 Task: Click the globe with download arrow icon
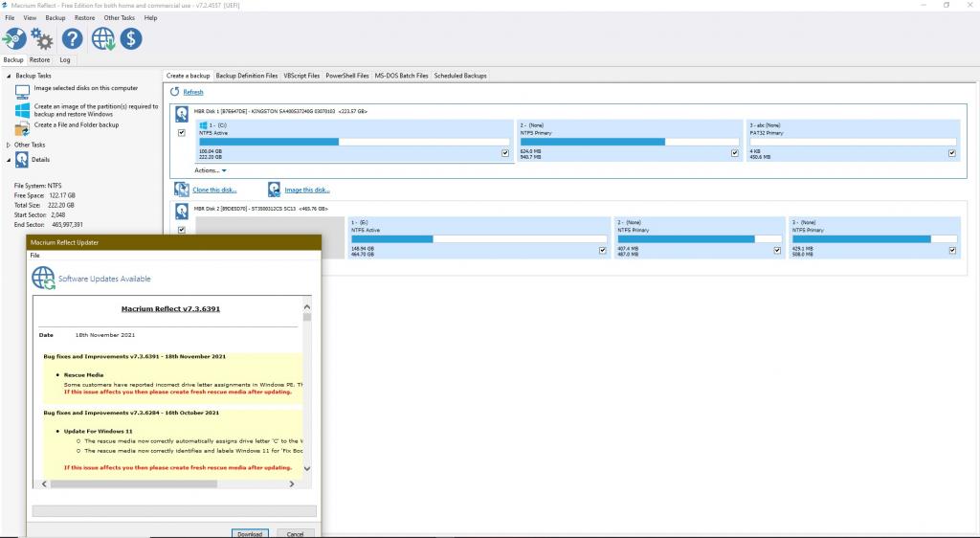pos(103,38)
